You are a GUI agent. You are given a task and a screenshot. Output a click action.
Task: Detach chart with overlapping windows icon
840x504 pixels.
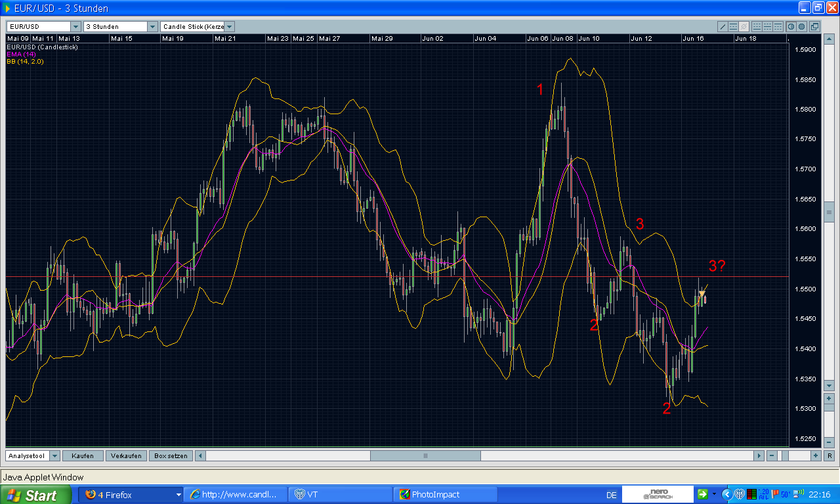click(814, 27)
